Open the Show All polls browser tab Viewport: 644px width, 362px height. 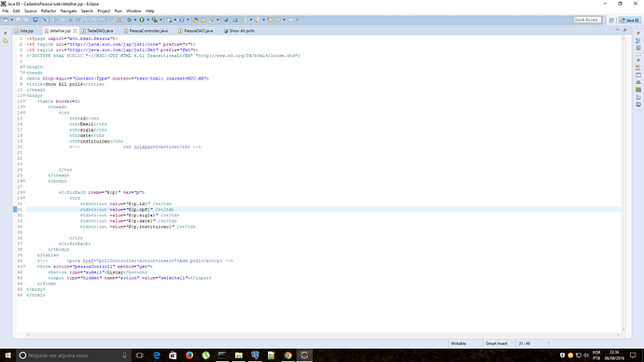tap(239, 31)
